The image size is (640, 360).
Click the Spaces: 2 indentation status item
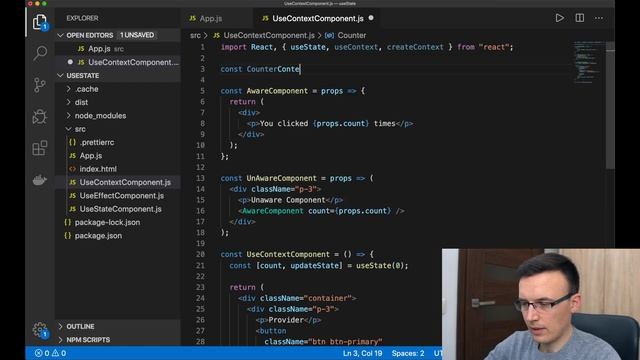tap(408, 353)
